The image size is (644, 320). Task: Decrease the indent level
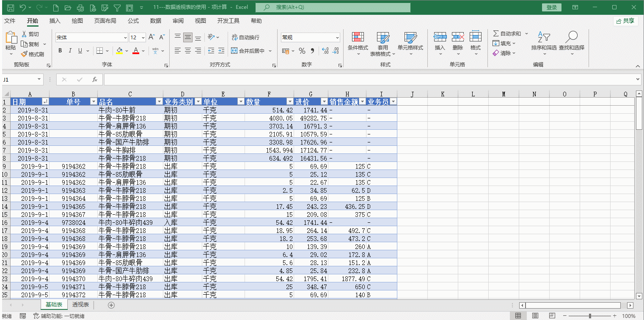coord(211,51)
